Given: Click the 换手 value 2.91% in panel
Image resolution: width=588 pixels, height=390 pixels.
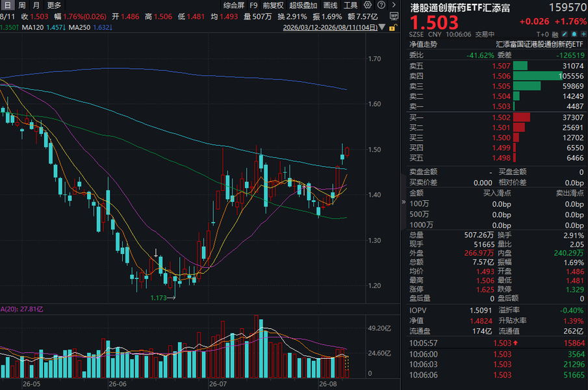Looking at the screenshot, I should [x=573, y=235].
